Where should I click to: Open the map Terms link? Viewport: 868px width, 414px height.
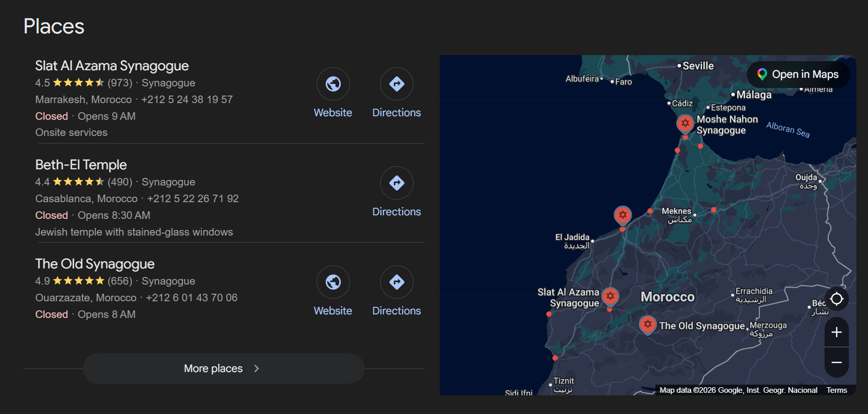tap(837, 390)
